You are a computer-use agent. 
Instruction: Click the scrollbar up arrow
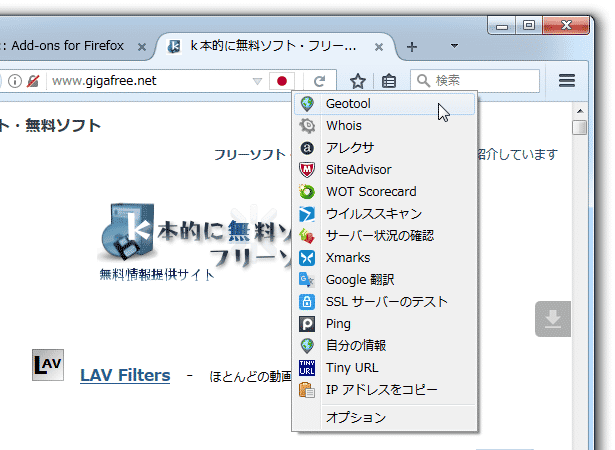580,111
